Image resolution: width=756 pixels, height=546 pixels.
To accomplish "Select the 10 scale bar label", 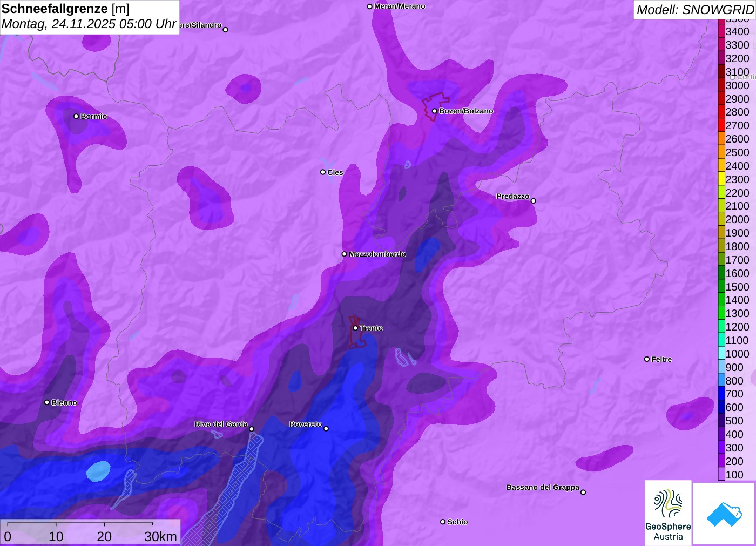I will coord(56,536).
